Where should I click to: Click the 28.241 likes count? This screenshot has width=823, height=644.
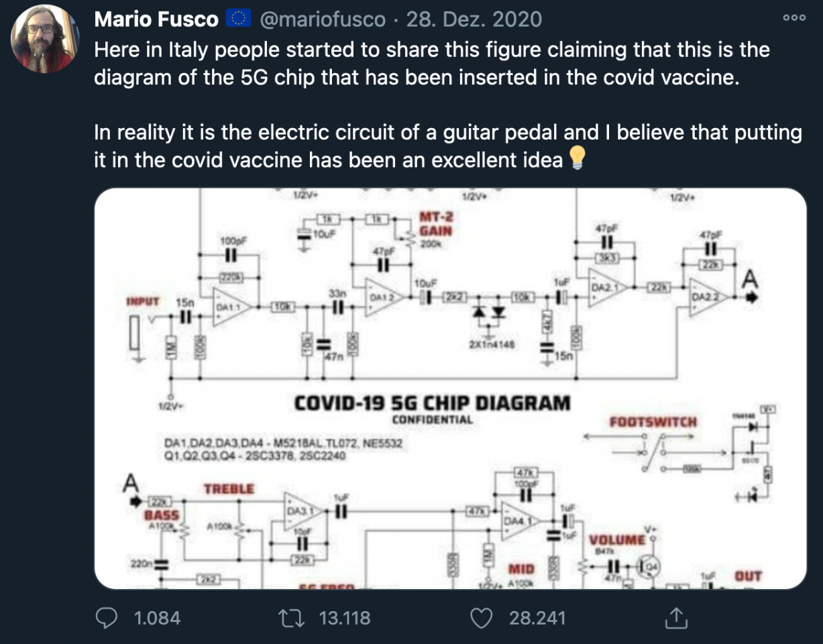(x=537, y=618)
